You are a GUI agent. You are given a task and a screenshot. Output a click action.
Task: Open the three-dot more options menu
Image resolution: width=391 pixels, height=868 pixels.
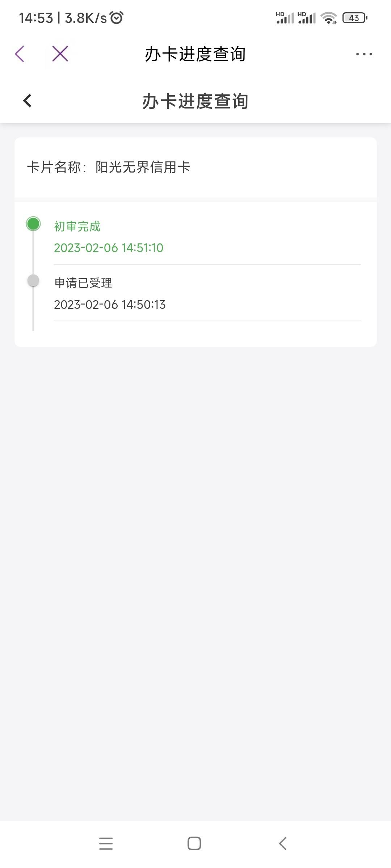coord(364,54)
